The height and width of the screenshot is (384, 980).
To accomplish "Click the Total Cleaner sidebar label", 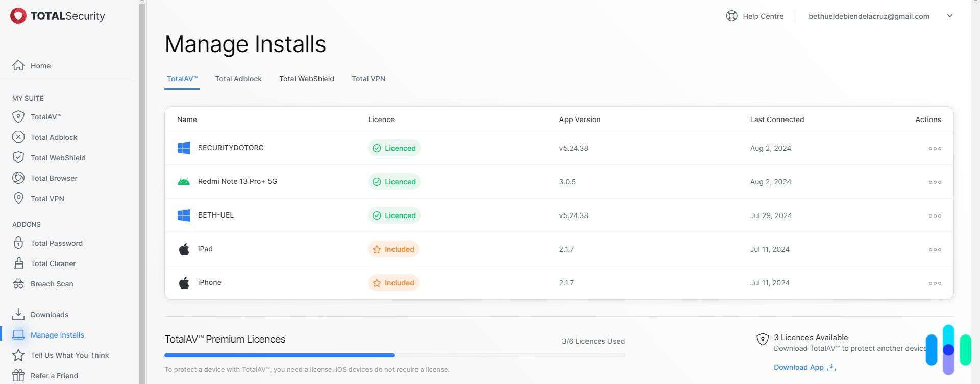I will click(53, 263).
